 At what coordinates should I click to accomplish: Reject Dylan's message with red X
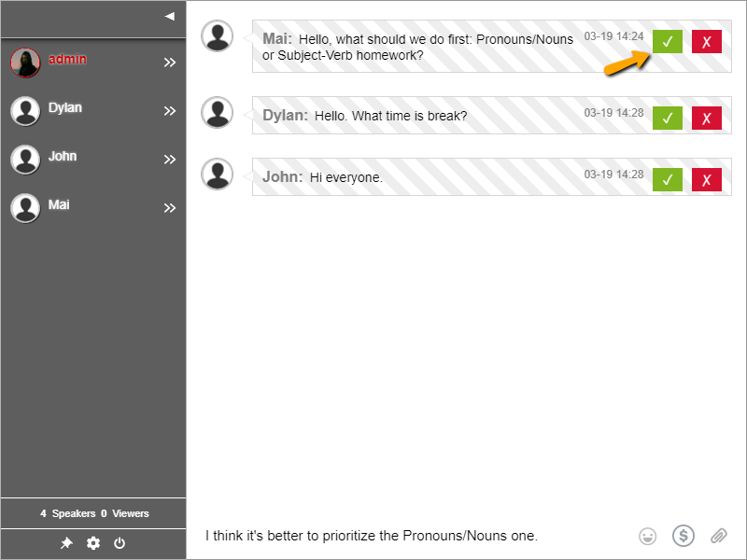(x=707, y=118)
